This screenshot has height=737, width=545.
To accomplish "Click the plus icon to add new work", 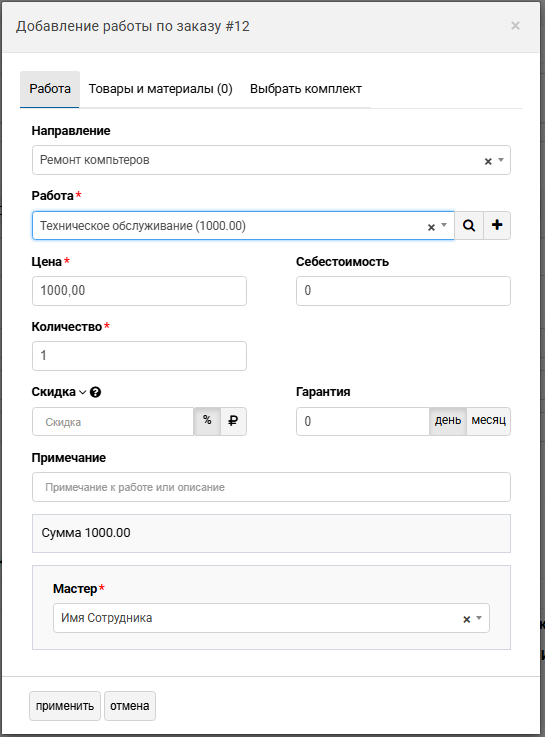I will 497,226.
